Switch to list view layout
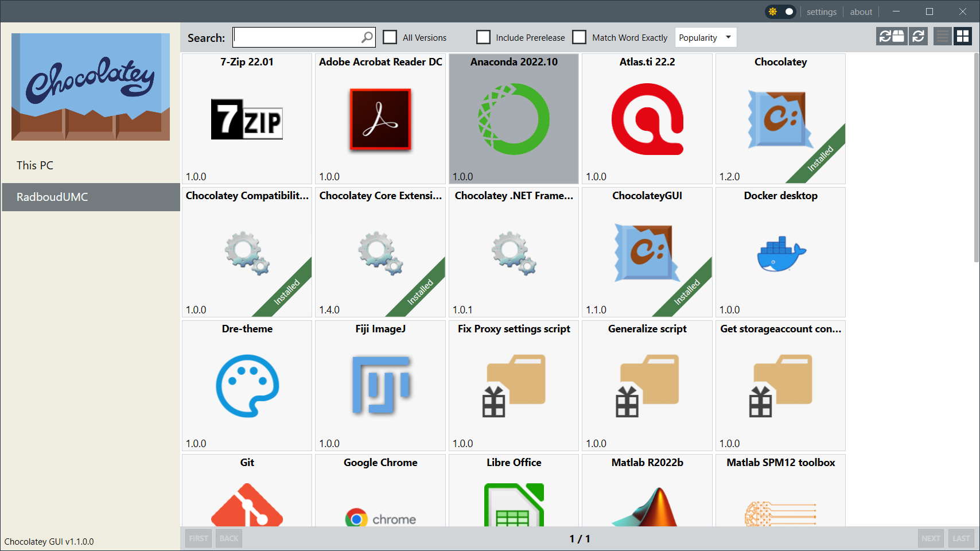 point(942,36)
